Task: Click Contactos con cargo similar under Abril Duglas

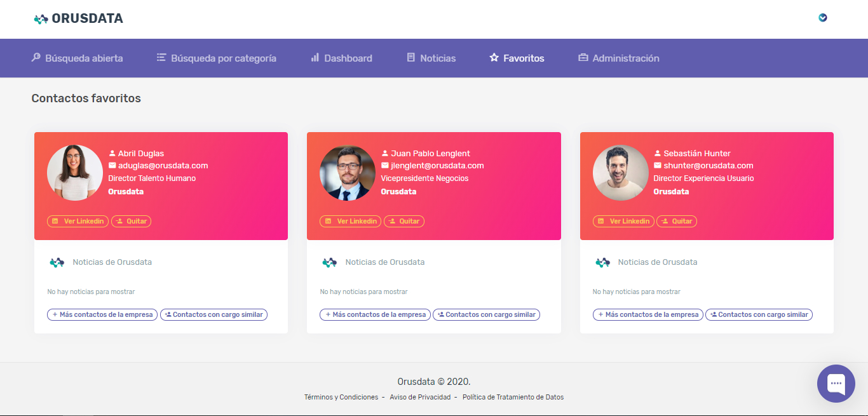Action: (x=214, y=314)
